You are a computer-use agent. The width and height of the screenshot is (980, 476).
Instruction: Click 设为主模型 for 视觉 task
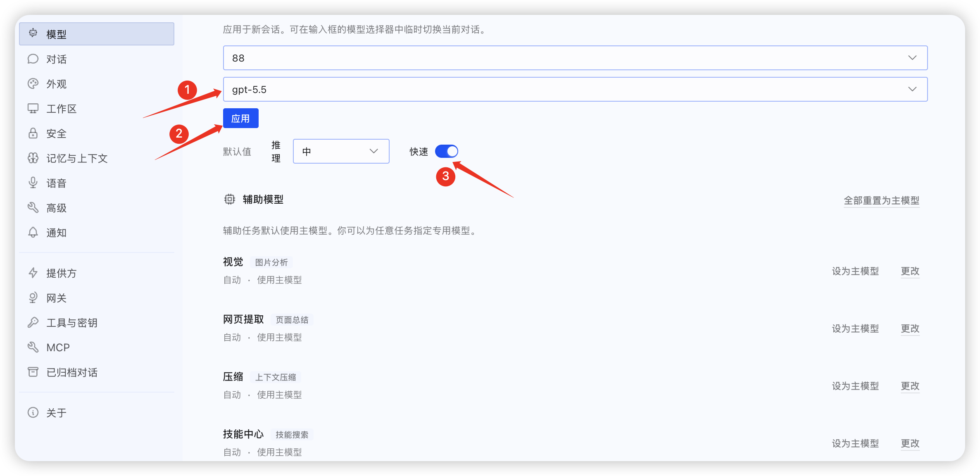(x=855, y=271)
